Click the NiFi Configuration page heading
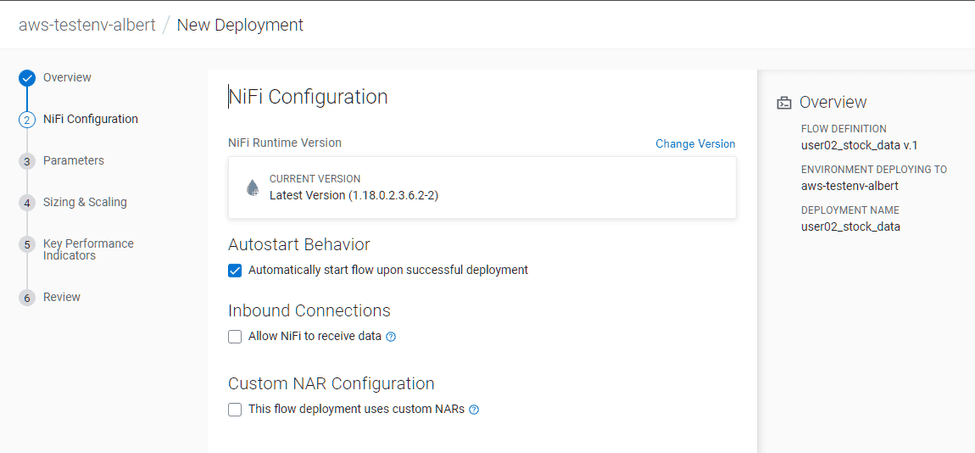This screenshot has width=975, height=453. [308, 97]
